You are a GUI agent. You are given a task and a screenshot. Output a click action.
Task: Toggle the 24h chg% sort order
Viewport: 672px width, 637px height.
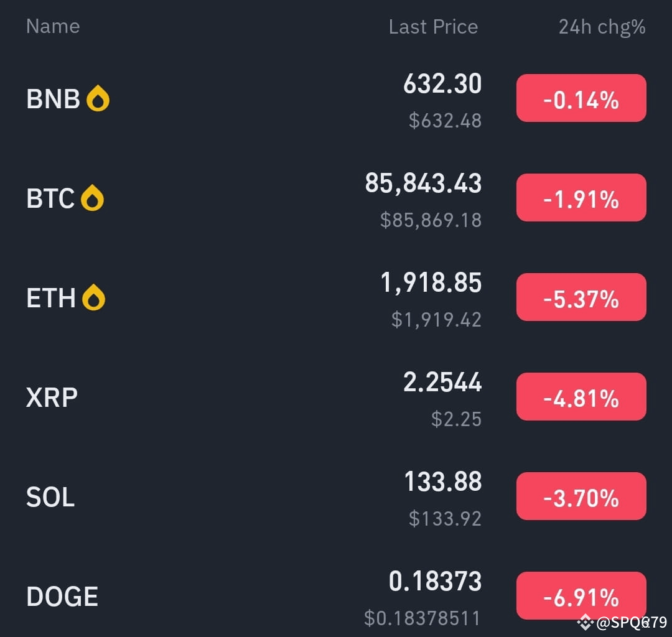tap(602, 26)
